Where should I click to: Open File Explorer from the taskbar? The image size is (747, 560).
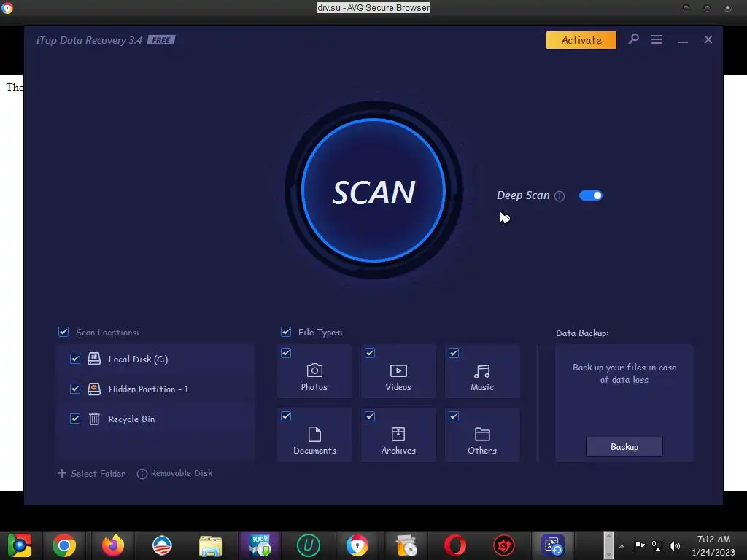(x=211, y=545)
